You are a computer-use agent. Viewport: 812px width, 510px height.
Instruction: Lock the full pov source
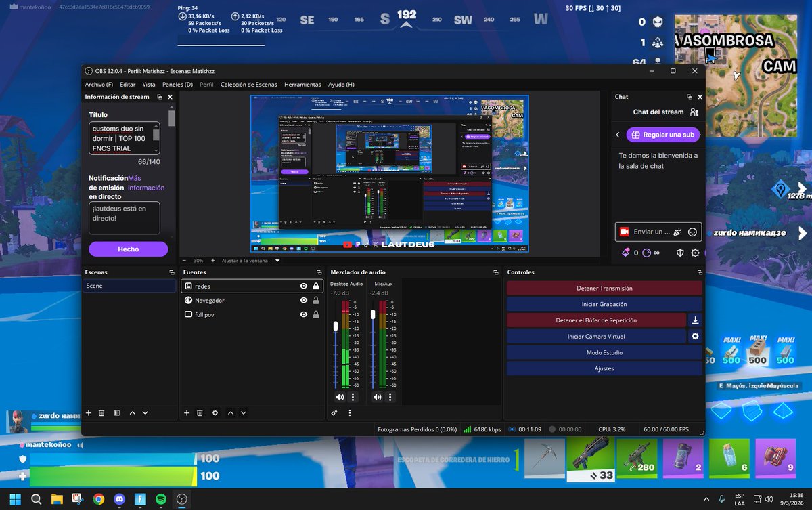(x=316, y=314)
